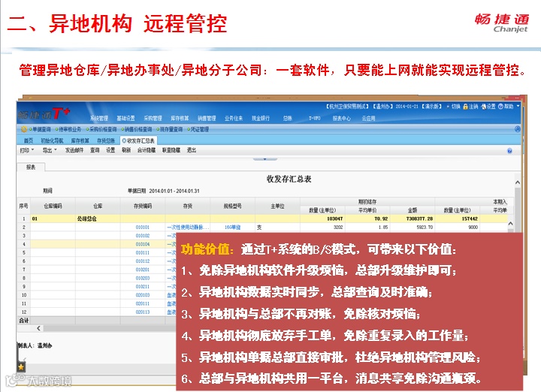The width and height of the screenshot is (541, 392).
Task: Select the 公司总仓 warehouse row
Action: (x=262, y=219)
